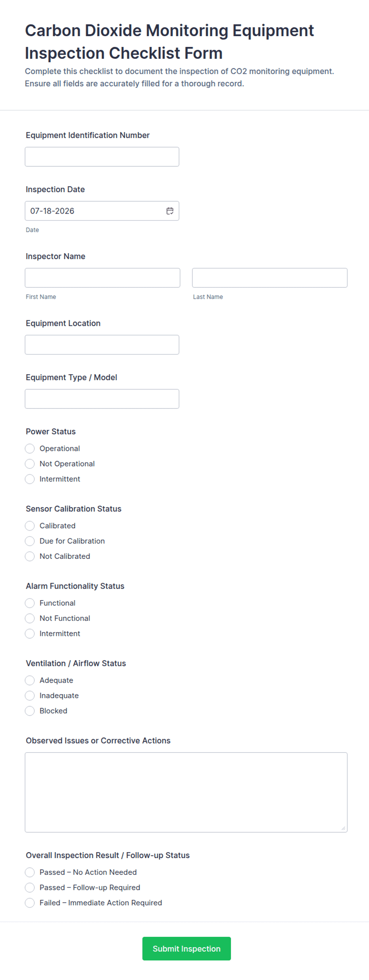Select Operational under Power Status
Viewport: 369px width, 980px height.
(30, 449)
